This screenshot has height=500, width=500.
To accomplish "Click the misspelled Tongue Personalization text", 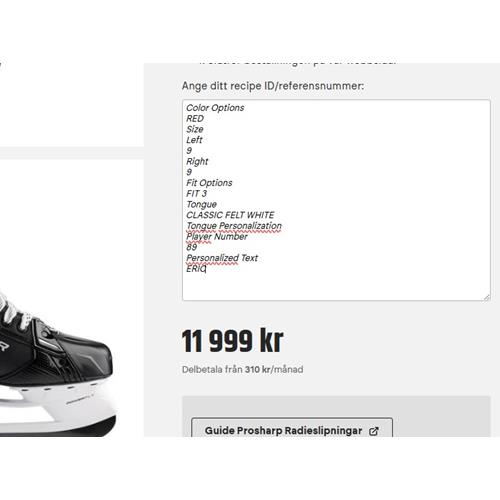I will pos(234,226).
